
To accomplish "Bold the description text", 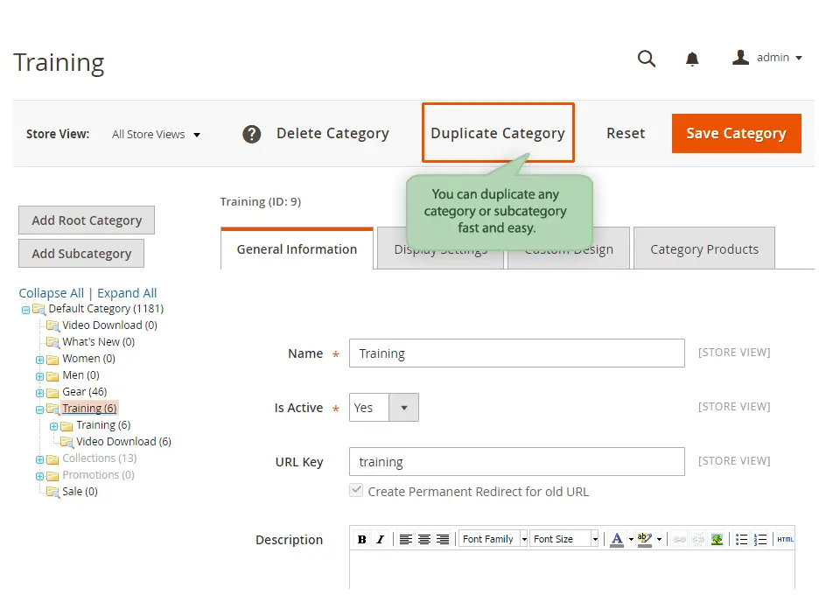I will [x=361, y=538].
